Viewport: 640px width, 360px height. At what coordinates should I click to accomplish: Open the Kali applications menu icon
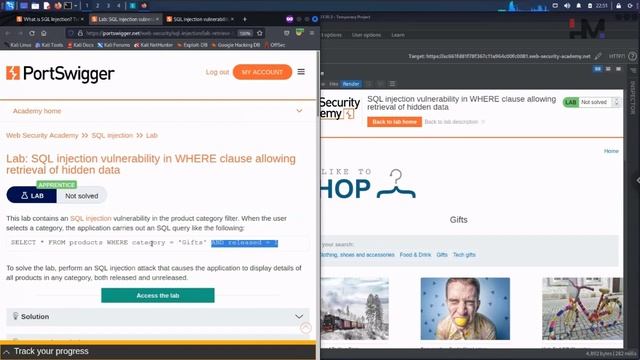click(x=10, y=5)
